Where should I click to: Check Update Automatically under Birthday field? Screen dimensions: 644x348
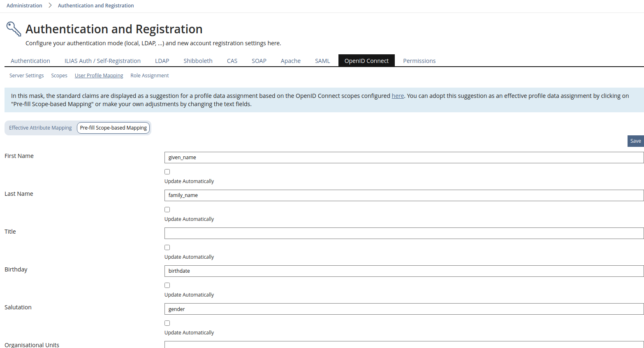point(167,285)
